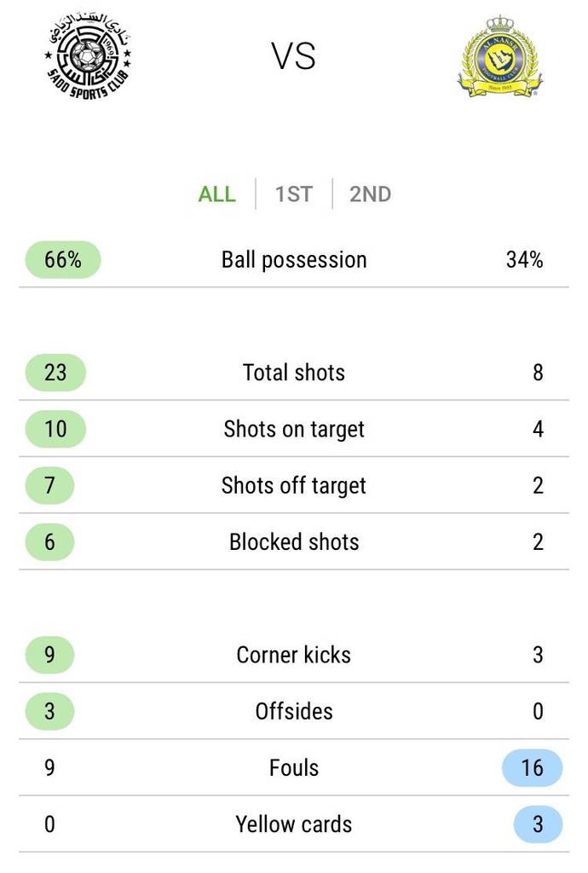Click the green 3 offsides badge
Image resolution: width=588 pixels, height=873 pixels.
point(49,711)
